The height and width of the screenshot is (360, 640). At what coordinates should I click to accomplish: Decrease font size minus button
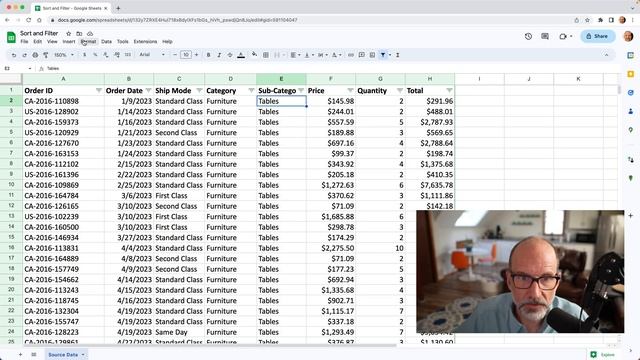[175, 55]
